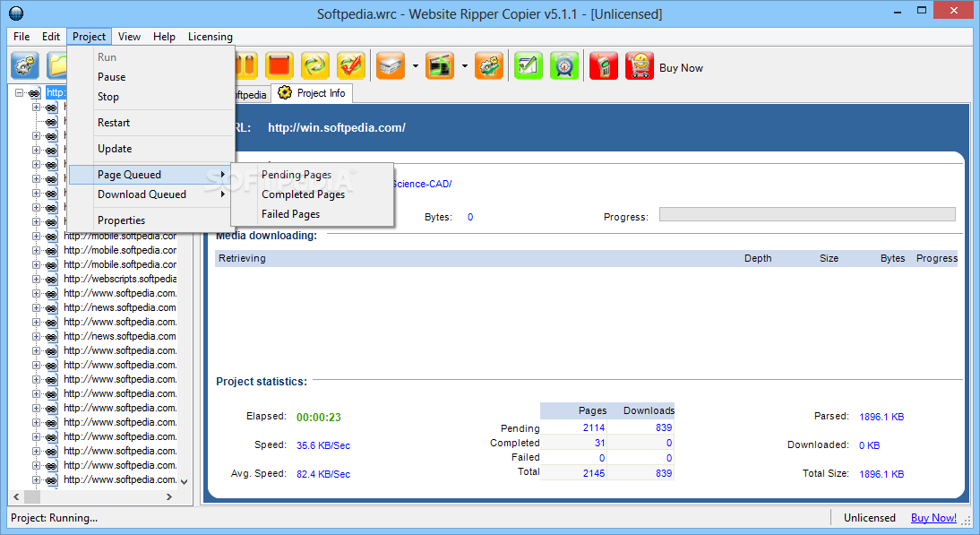Viewport: 980px width, 535px height.
Task: Click the Avg. Speed value 82.4 KB/Sec
Action: pos(323,474)
